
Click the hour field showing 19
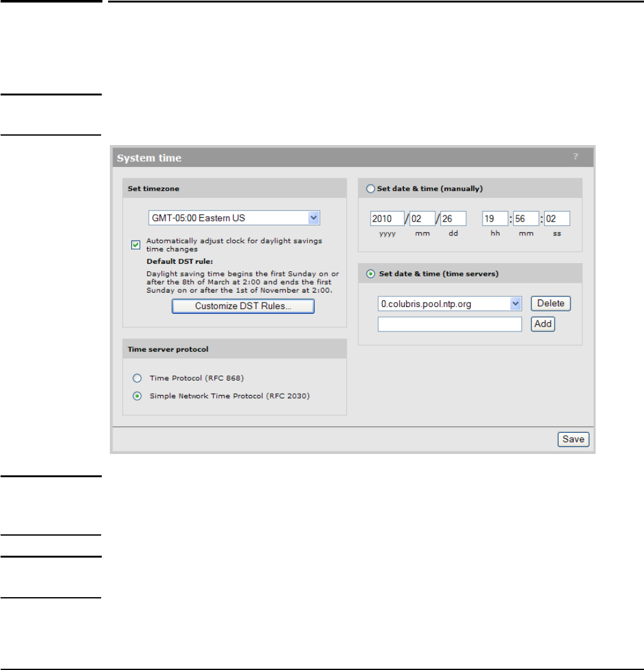tap(494, 219)
